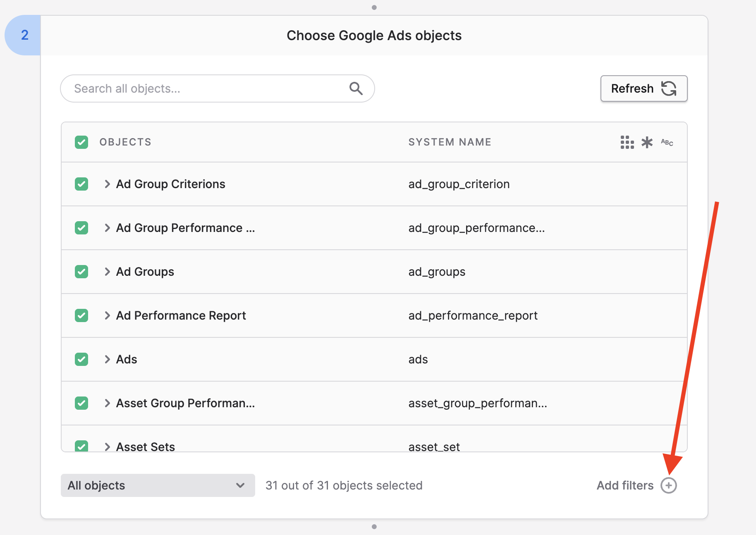Image resolution: width=756 pixels, height=535 pixels.
Task: Open the All objects dropdown
Action: [158, 485]
